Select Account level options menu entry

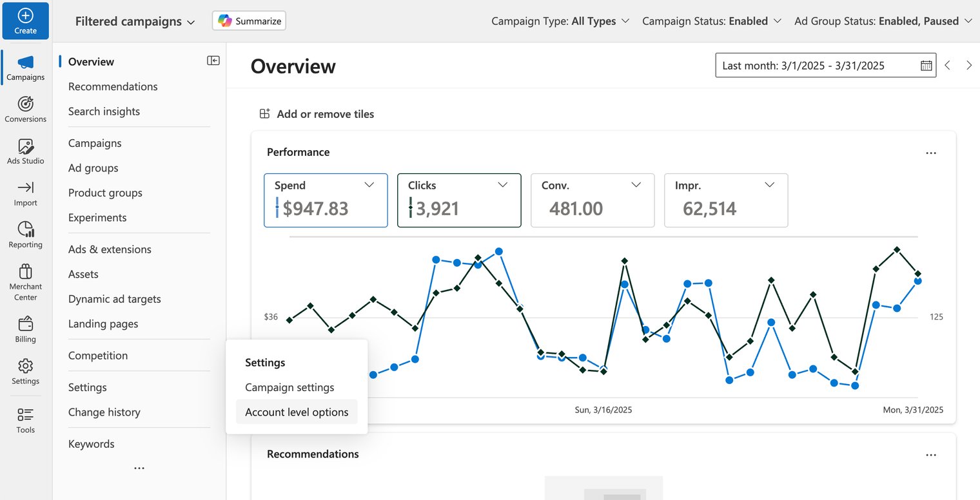tap(297, 412)
